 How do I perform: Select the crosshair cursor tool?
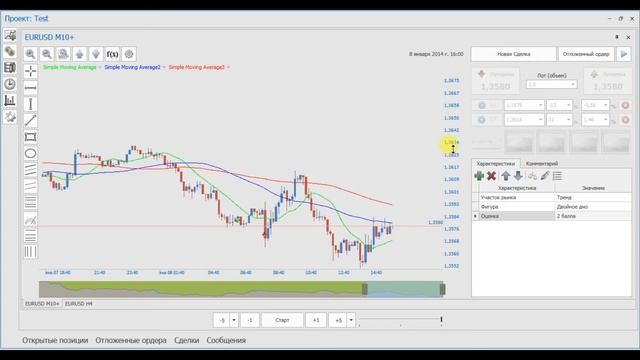pos(31,71)
